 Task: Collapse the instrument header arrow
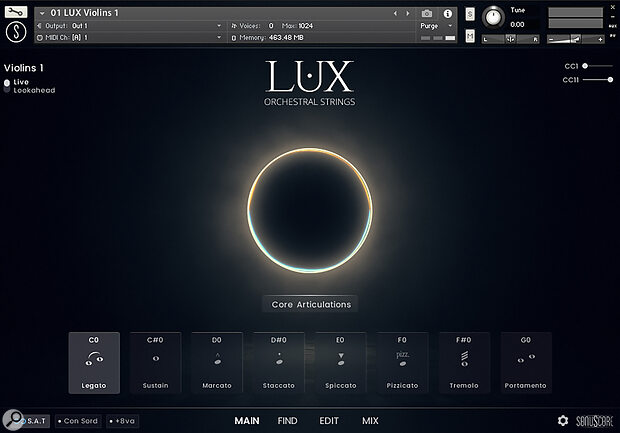click(x=42, y=13)
